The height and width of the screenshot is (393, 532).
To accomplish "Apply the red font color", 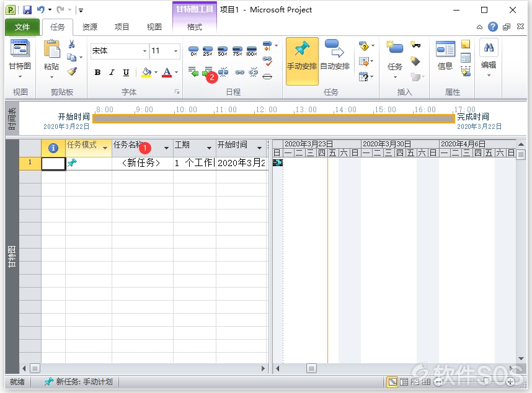I will pyautogui.click(x=167, y=73).
